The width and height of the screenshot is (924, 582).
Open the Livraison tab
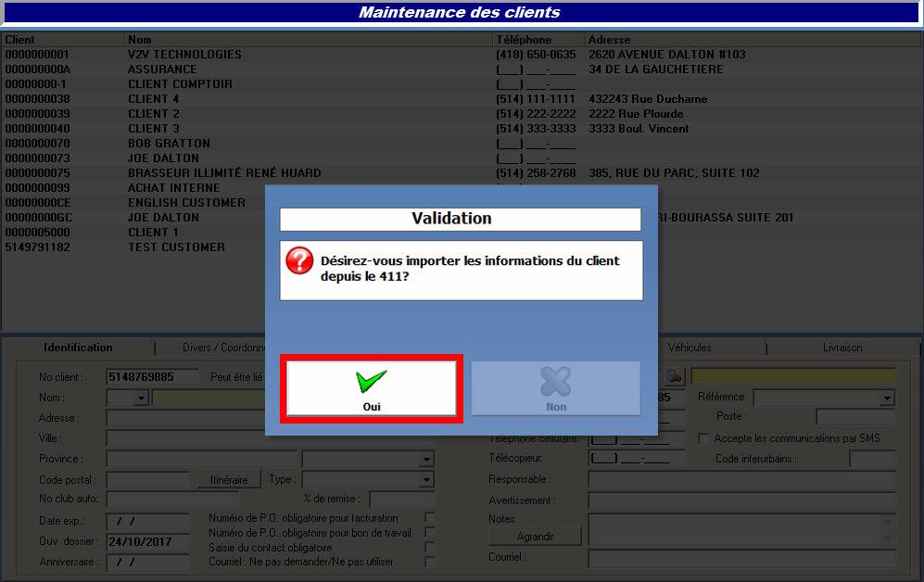click(842, 348)
